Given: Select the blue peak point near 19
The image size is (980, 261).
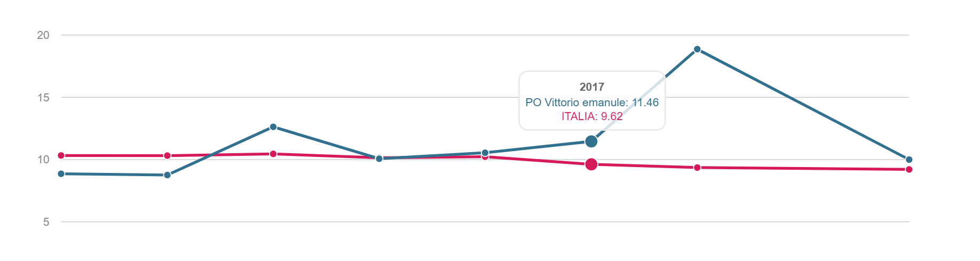Looking at the screenshot, I should coord(697,49).
